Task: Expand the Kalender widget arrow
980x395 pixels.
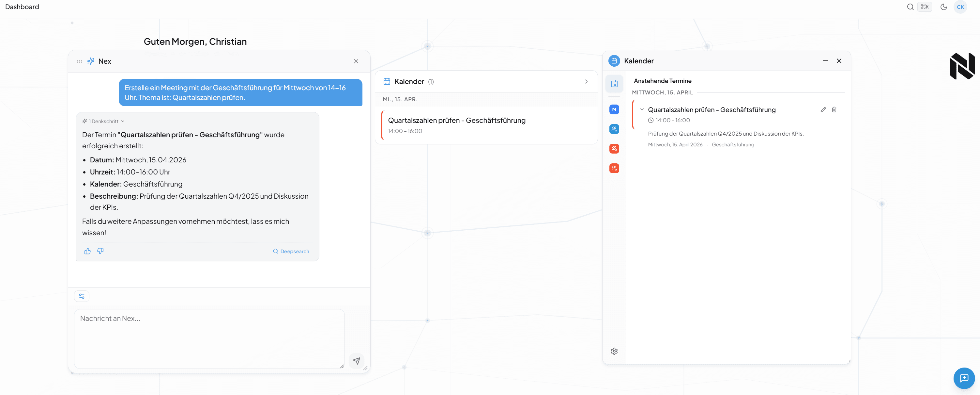Action: coord(586,81)
